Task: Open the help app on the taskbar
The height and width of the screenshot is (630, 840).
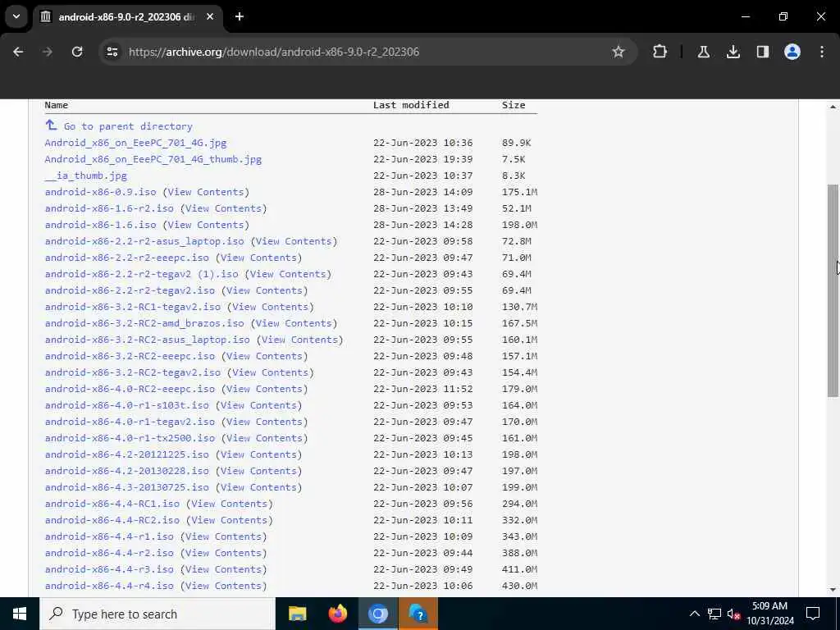Action: click(418, 614)
